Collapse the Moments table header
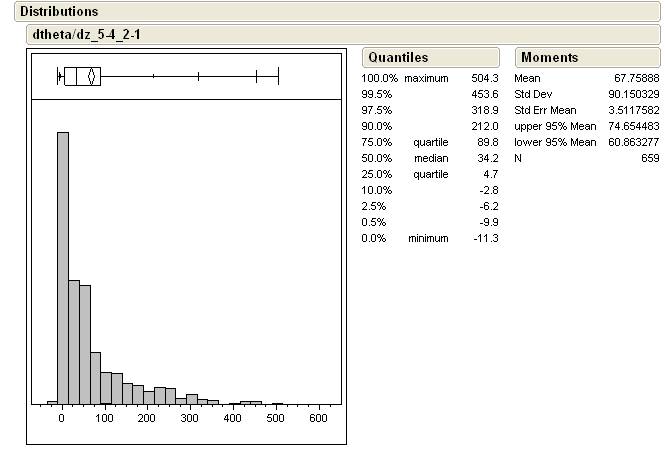This screenshot has width=665, height=452. [x=549, y=57]
